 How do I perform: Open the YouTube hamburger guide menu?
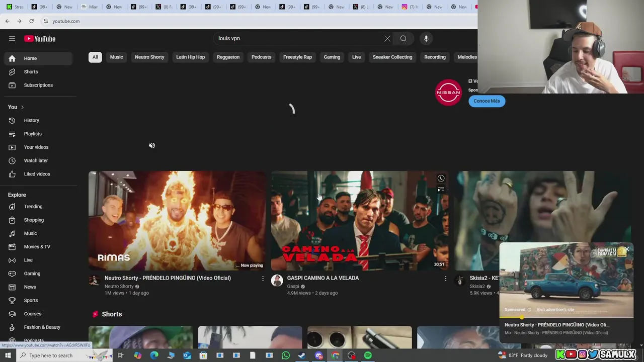pos(12,39)
